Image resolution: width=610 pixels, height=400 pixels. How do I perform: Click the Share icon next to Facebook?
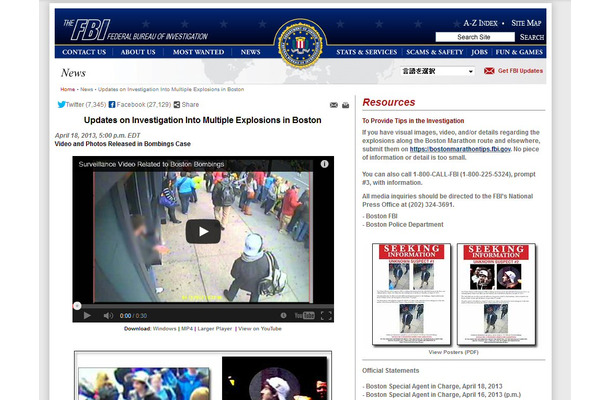coord(177,105)
